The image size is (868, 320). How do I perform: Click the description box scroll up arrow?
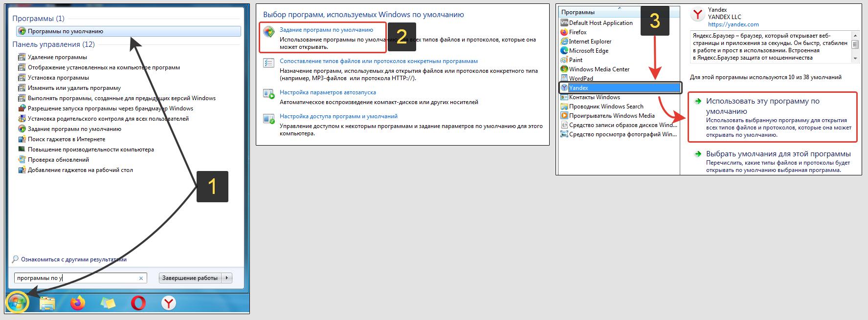(x=855, y=36)
